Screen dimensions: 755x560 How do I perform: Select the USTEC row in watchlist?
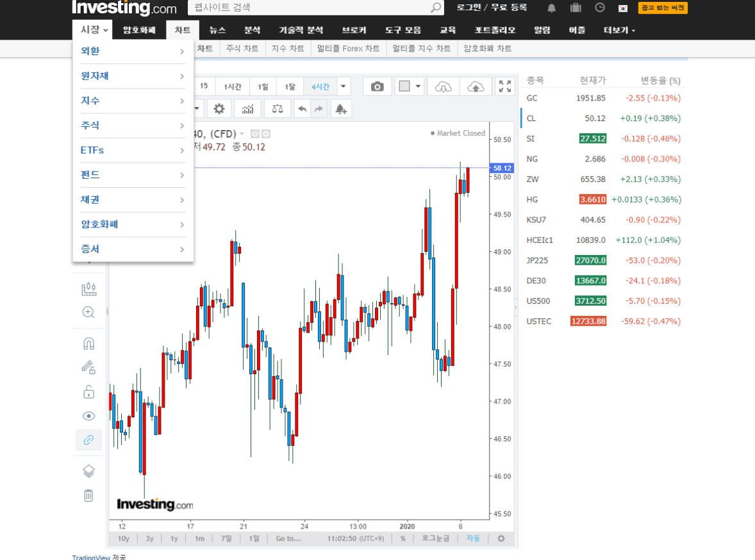tap(603, 321)
